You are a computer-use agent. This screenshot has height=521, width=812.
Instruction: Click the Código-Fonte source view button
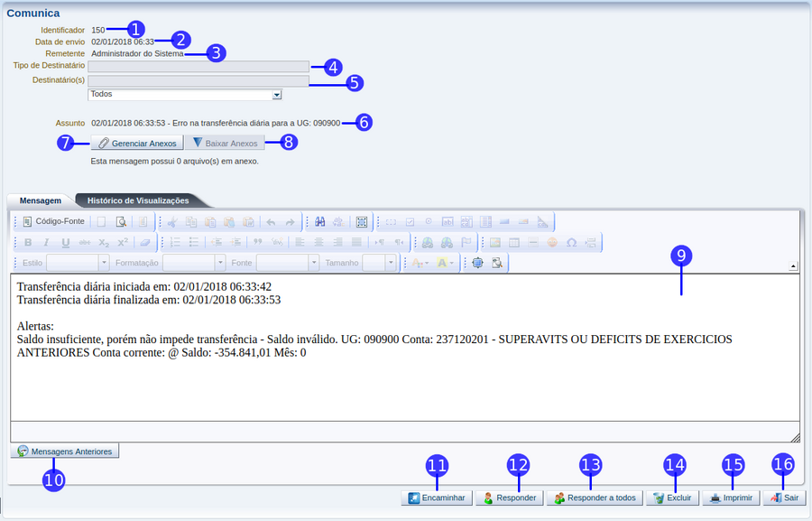pyautogui.click(x=53, y=221)
